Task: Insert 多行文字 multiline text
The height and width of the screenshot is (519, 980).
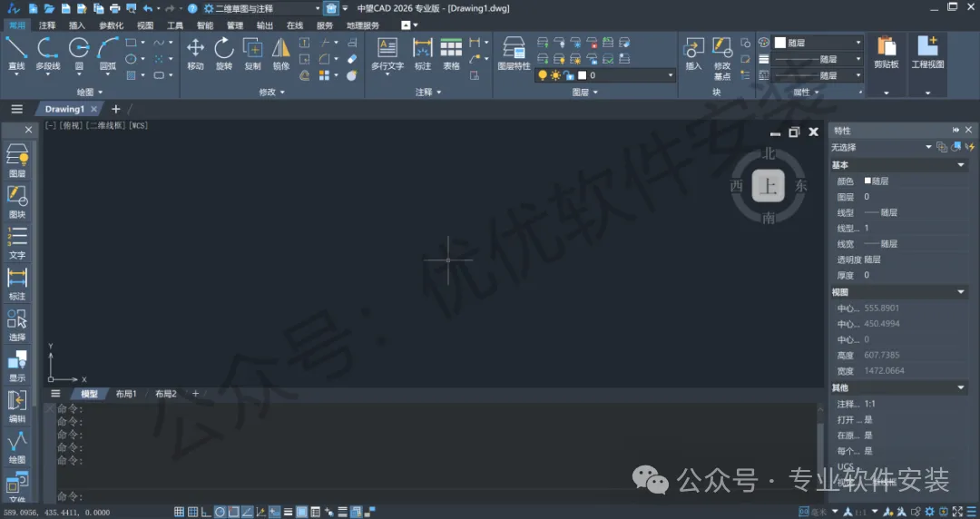Action: (x=387, y=54)
